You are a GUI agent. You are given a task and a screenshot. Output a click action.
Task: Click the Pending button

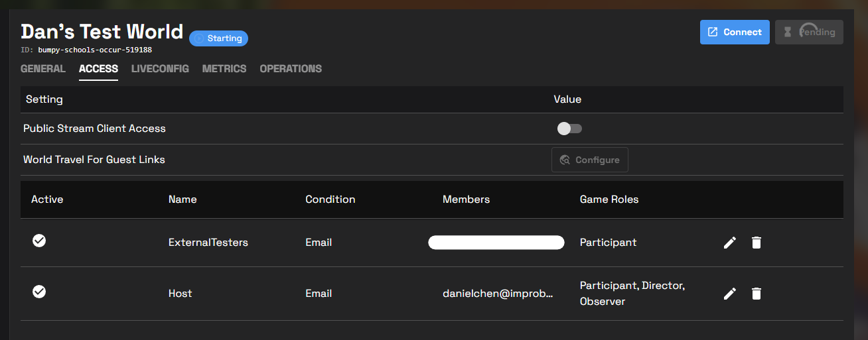(x=809, y=32)
